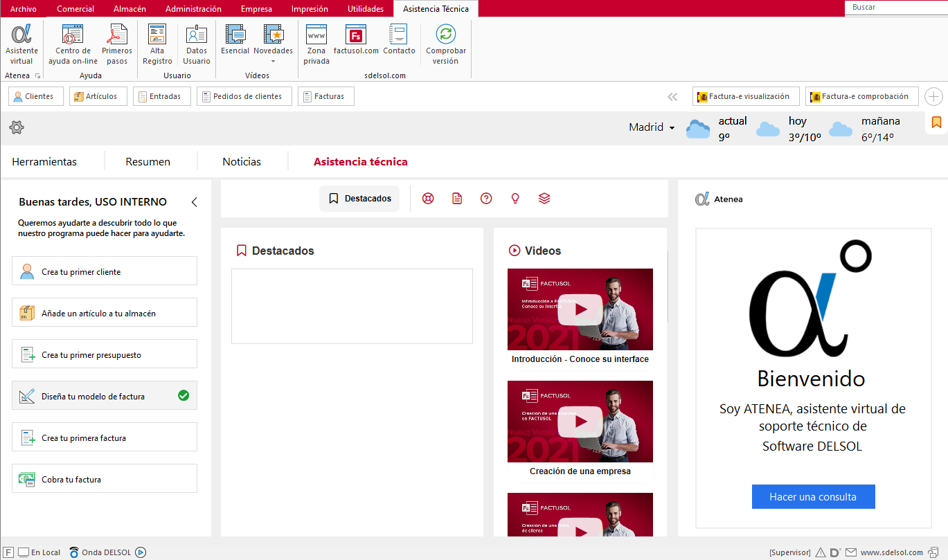Image resolution: width=948 pixels, height=560 pixels.
Task: Select Crea tu primer cliente
Action: (x=105, y=271)
